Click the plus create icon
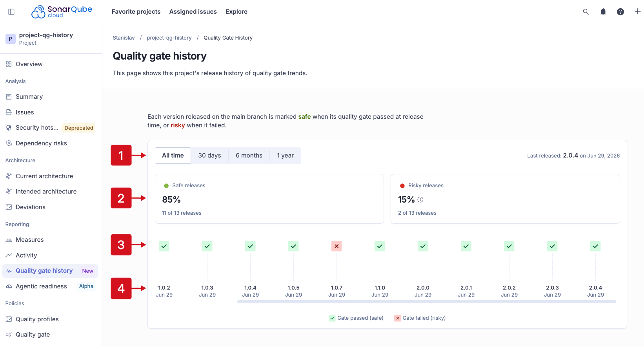The width and height of the screenshot is (644, 346). tap(638, 12)
